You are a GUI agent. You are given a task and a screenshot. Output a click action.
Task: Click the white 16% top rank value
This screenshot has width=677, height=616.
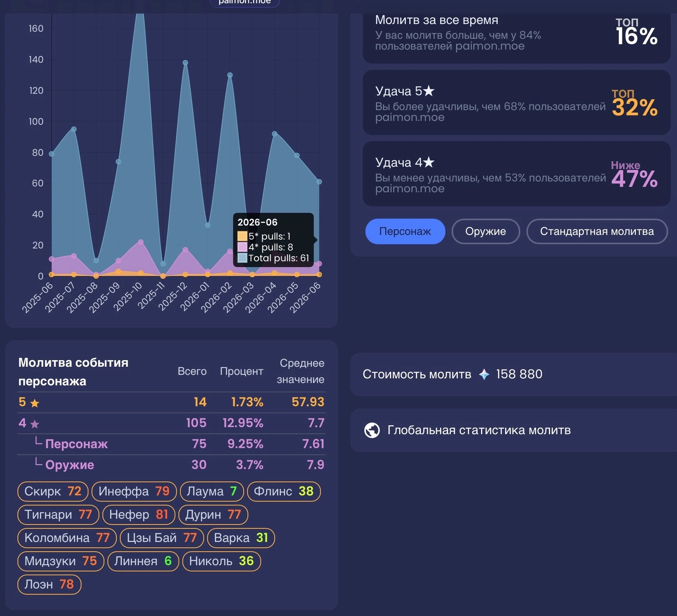(x=637, y=36)
